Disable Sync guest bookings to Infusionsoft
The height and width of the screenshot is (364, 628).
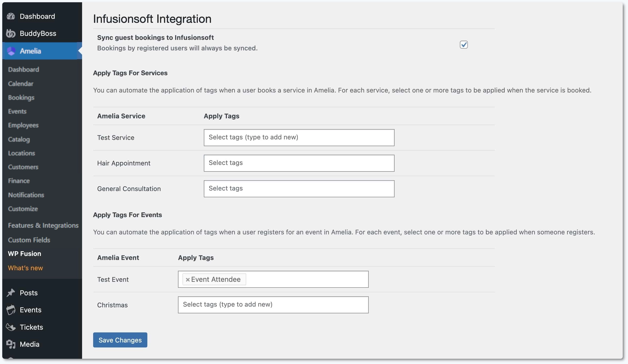pyautogui.click(x=463, y=44)
